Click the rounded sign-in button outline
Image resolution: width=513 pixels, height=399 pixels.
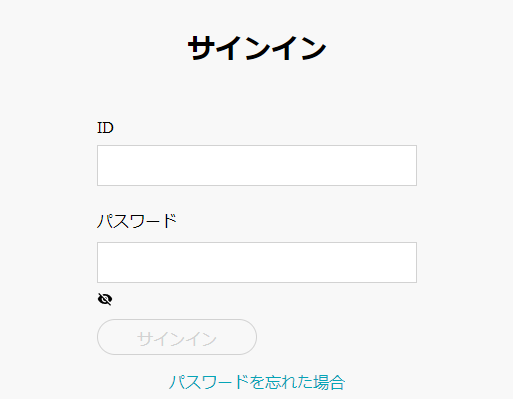pos(177,337)
